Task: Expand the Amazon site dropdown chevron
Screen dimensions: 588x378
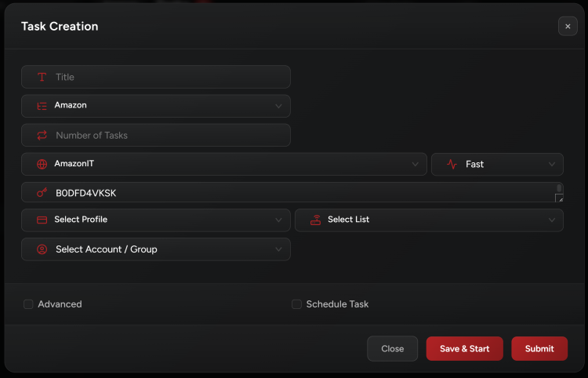Action: click(x=278, y=106)
